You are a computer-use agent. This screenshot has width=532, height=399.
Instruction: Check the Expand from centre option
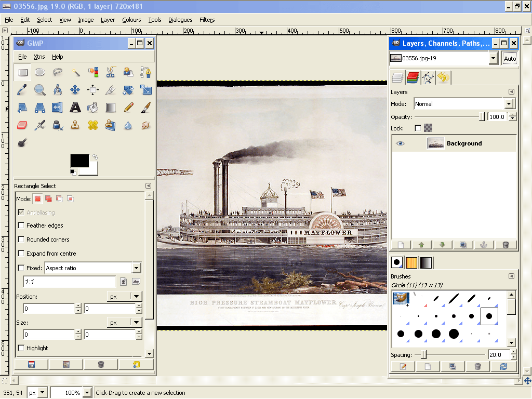(22, 254)
